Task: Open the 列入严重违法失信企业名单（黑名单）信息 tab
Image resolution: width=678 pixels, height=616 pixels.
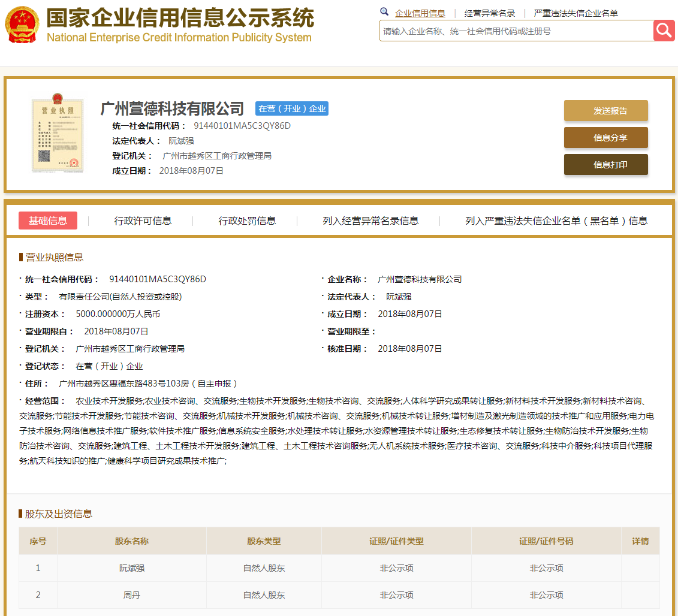Action: (556, 221)
